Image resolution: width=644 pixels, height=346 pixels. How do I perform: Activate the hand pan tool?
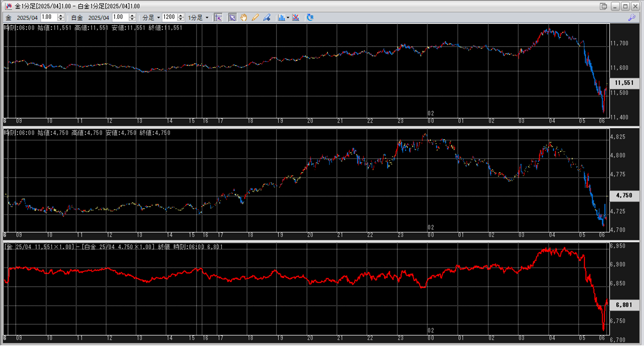point(244,18)
